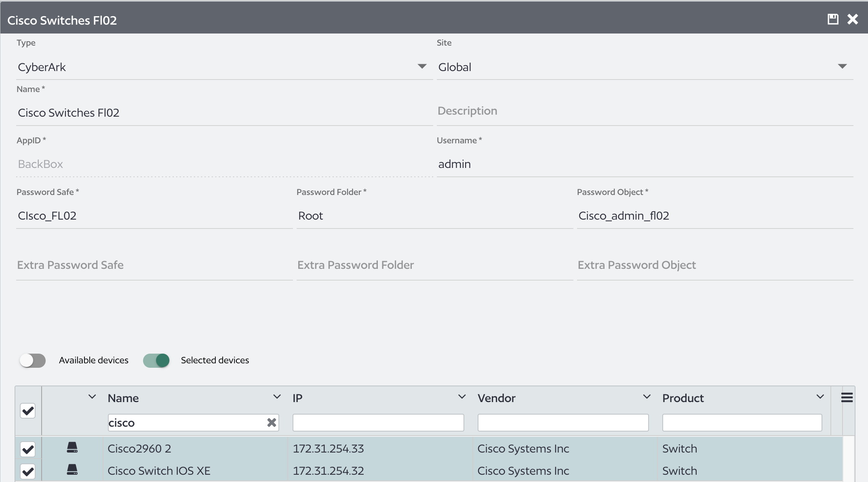Open the Type dropdown showing CyberArk
This screenshot has height=482, width=868.
422,66
